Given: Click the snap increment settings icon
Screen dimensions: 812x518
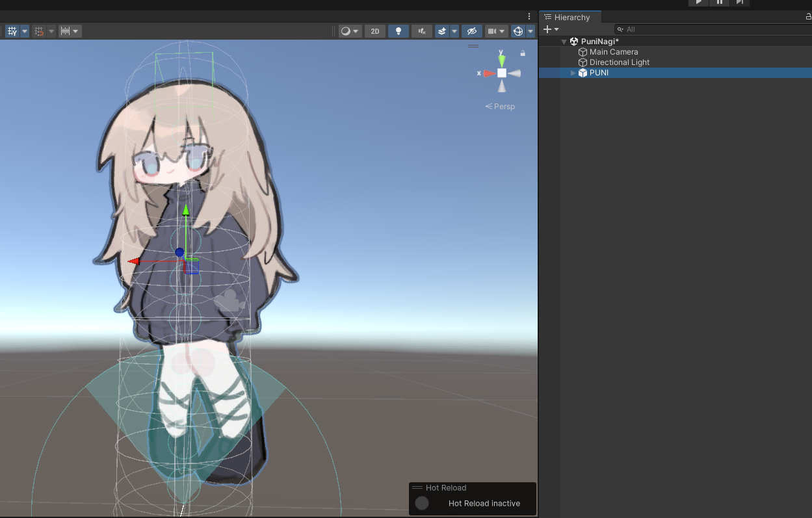Looking at the screenshot, I should pos(65,31).
